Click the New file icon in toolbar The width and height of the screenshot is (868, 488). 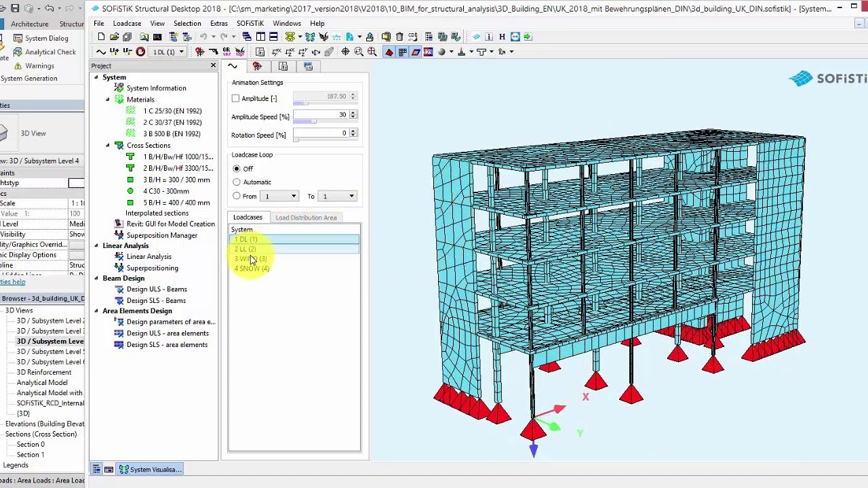pos(101,37)
